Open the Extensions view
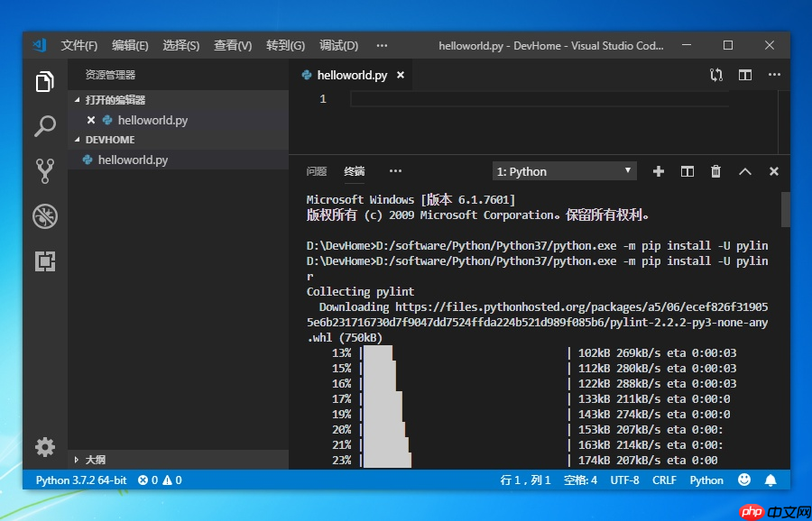This screenshot has height=521, width=812. pyautogui.click(x=45, y=261)
